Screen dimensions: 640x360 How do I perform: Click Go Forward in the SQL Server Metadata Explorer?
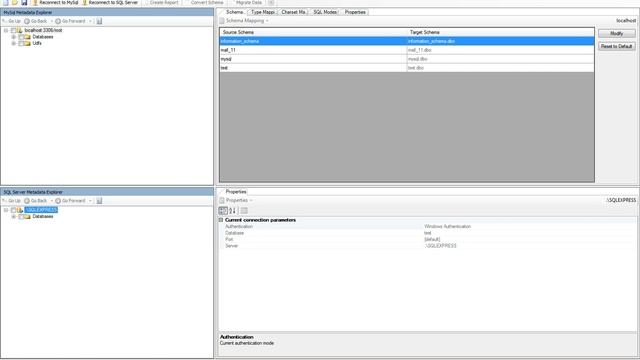click(70, 200)
